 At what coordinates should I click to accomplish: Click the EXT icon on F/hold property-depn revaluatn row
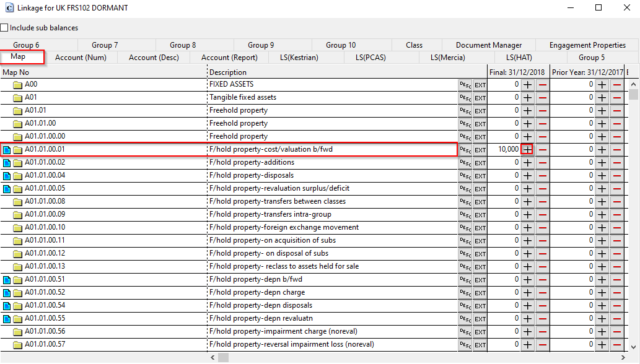[x=479, y=318]
